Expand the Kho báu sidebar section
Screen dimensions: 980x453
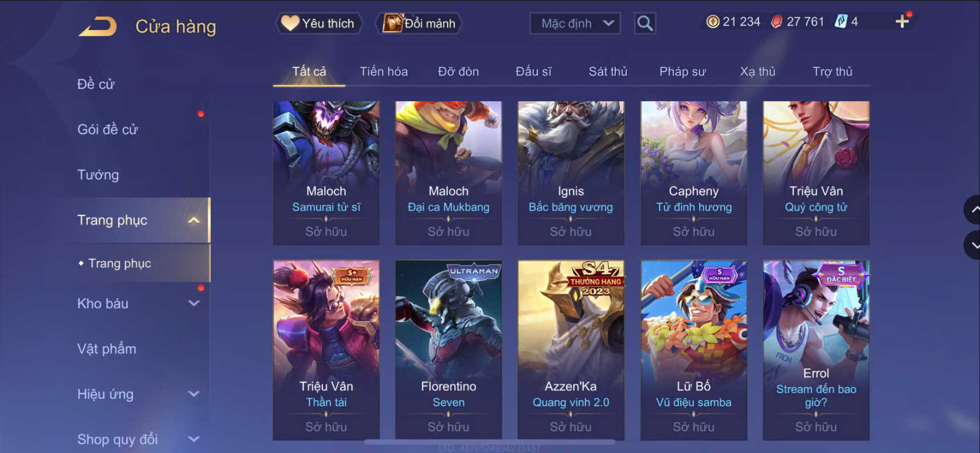[194, 304]
